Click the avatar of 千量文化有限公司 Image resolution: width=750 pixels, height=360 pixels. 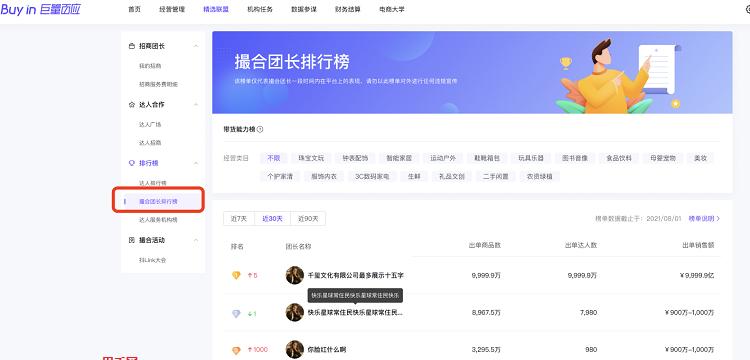tap(295, 275)
